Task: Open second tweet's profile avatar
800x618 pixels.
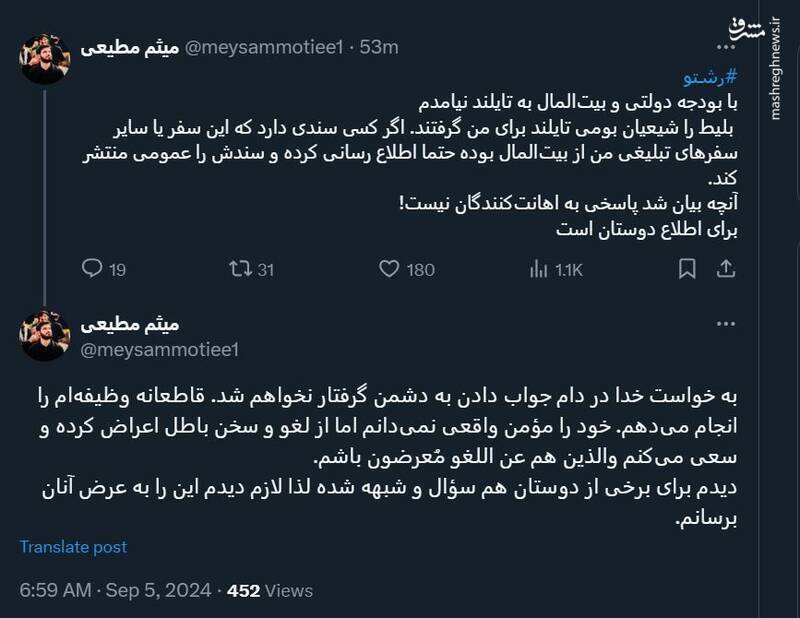Action: [46, 335]
